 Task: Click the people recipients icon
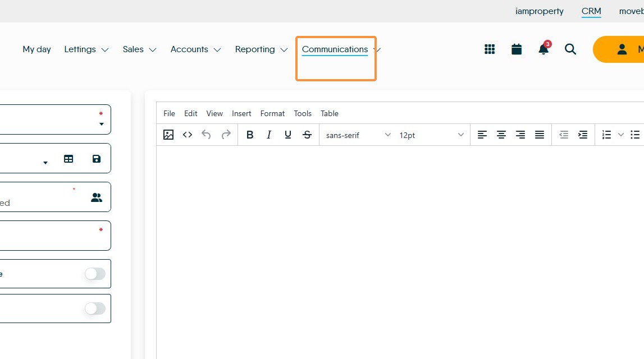97,197
